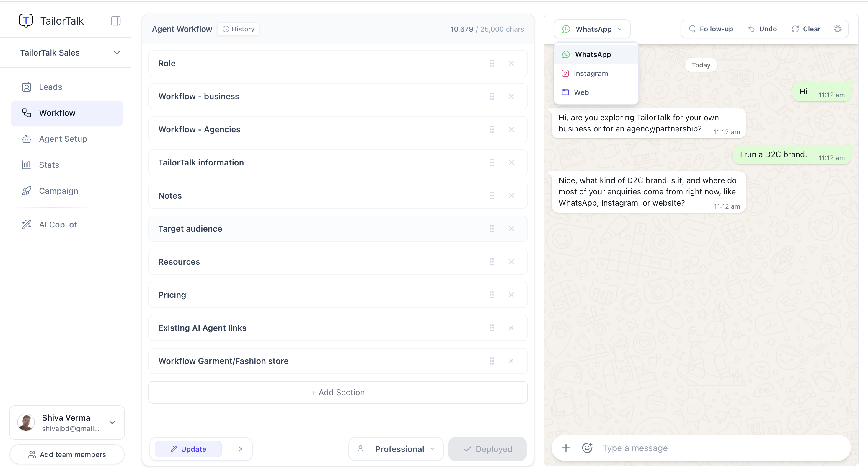Click Shiva Verma's profile avatar
The image size is (868, 475).
click(26, 422)
